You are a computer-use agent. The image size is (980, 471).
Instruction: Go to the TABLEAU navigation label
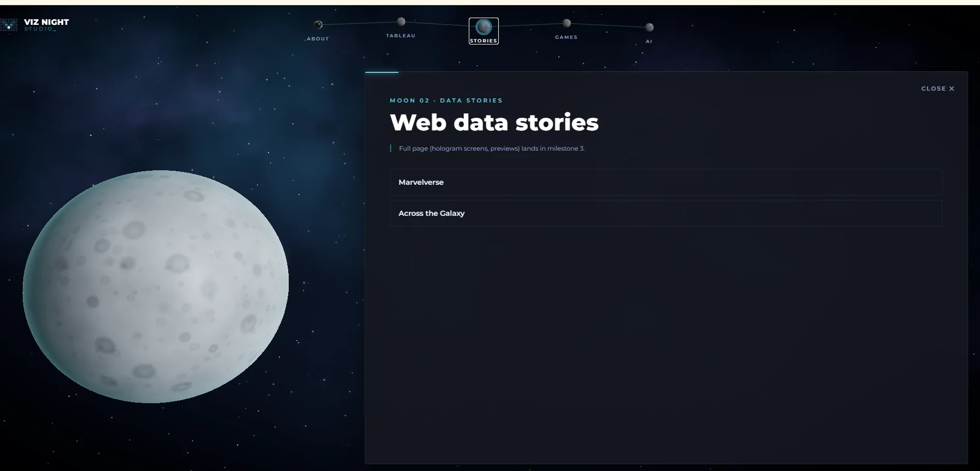tap(401, 36)
